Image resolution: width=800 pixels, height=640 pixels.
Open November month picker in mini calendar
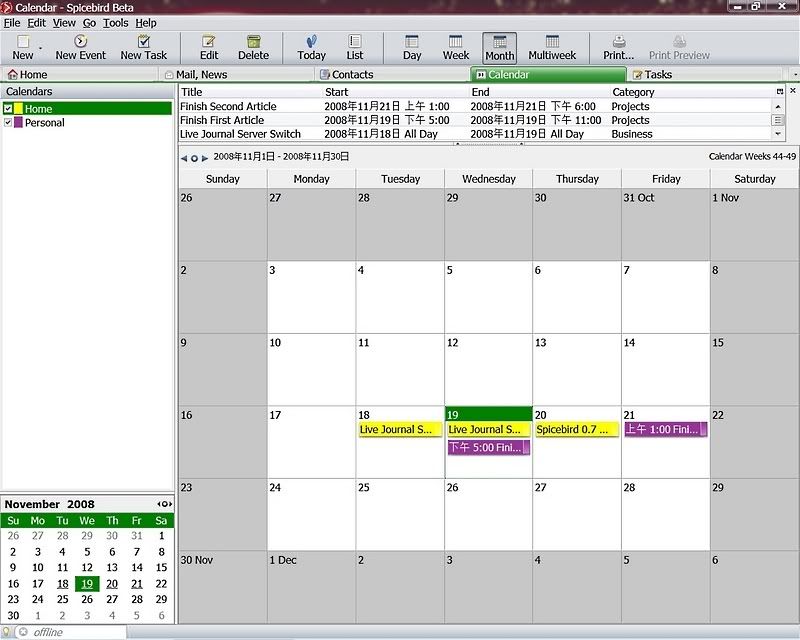32,504
